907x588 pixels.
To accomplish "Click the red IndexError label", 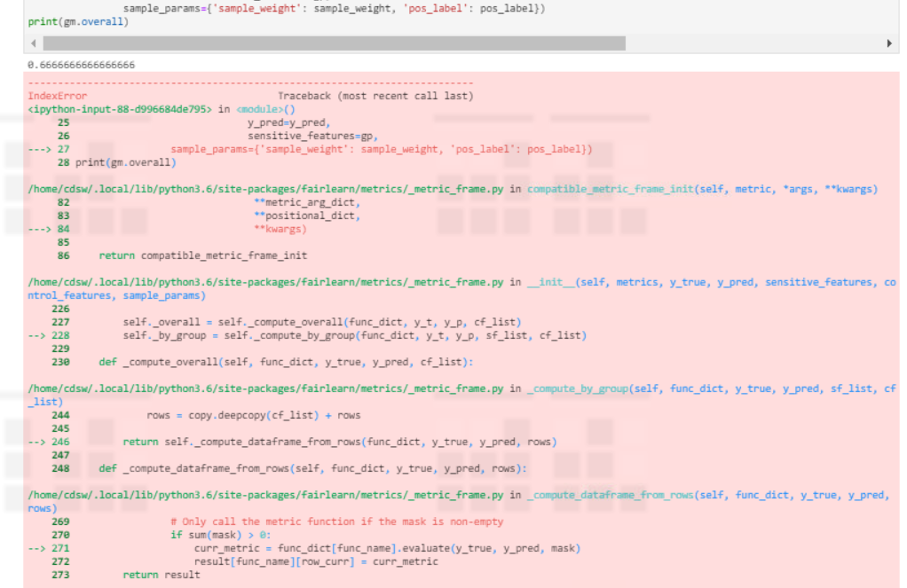I will [58, 96].
